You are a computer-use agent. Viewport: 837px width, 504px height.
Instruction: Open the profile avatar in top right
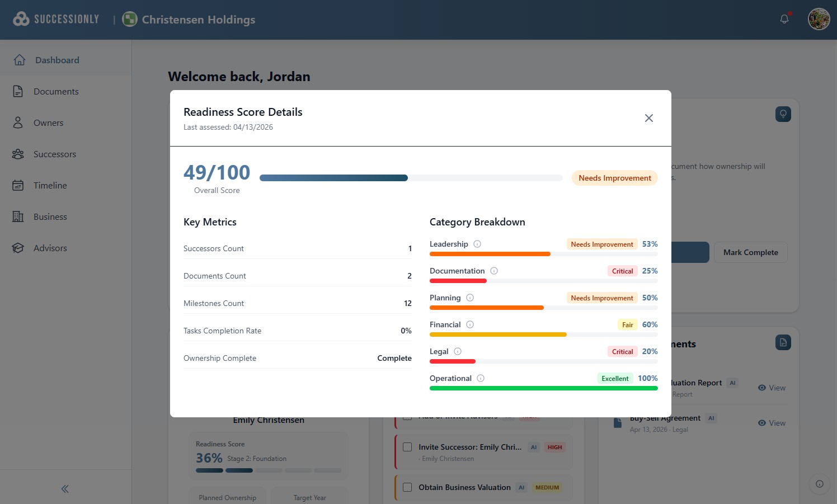pos(819,18)
